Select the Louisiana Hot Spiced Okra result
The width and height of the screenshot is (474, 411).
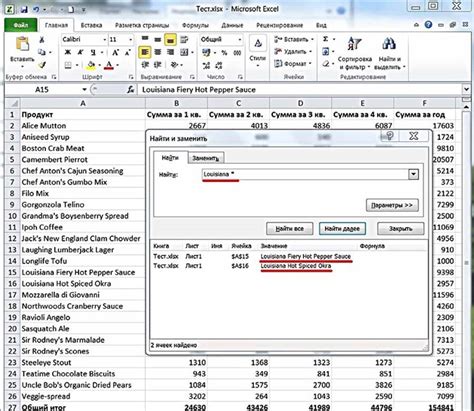296,266
